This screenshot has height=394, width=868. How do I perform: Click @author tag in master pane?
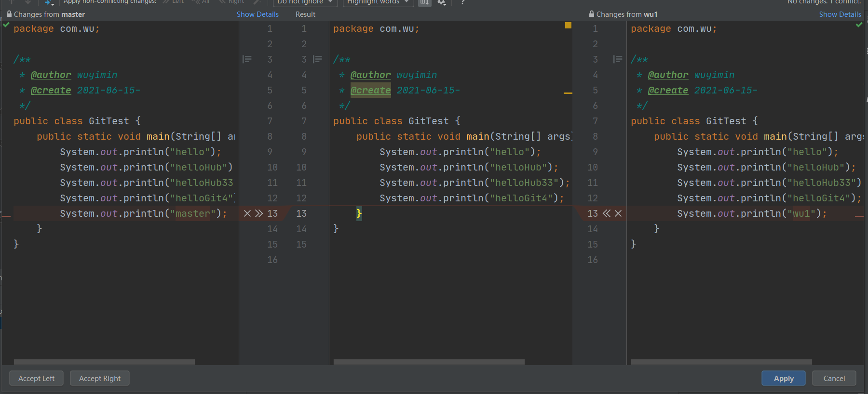(x=51, y=75)
